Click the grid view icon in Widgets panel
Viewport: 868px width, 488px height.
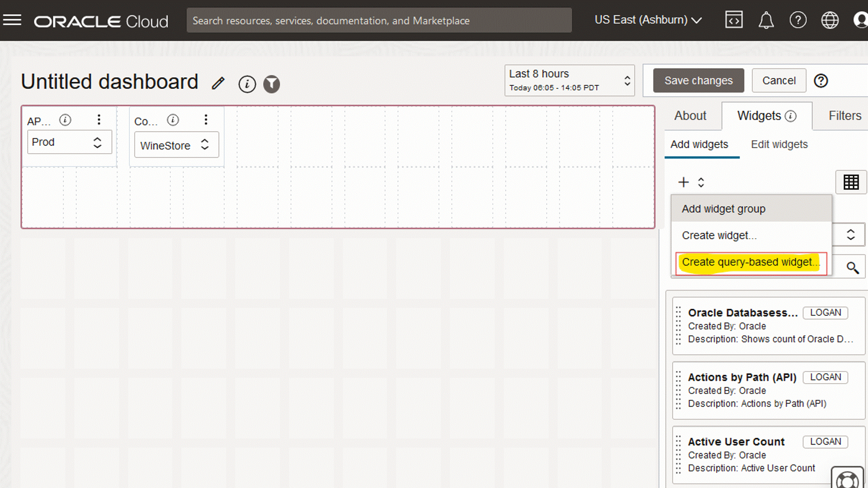tap(851, 182)
